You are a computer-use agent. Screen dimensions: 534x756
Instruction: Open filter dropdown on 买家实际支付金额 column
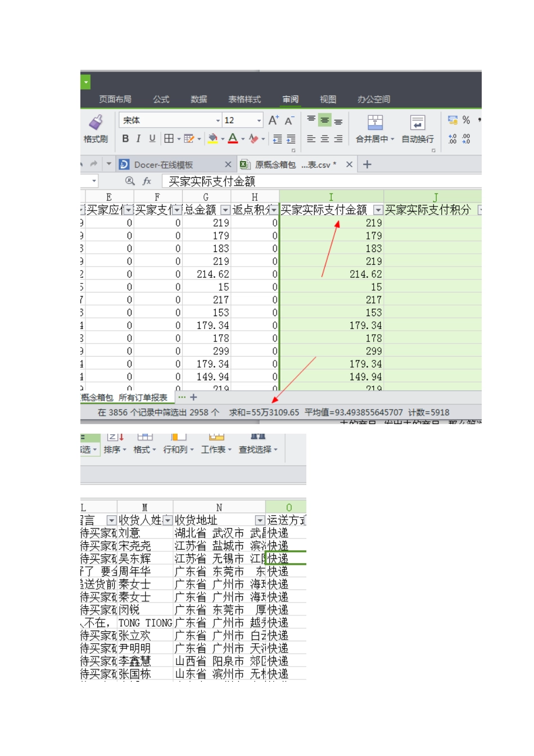click(378, 210)
